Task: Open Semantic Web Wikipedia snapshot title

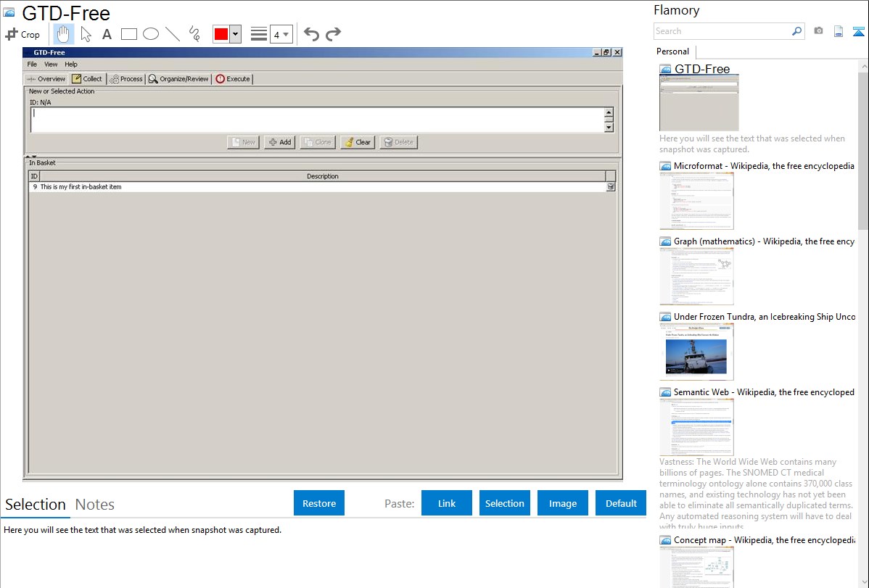Action: pos(764,392)
